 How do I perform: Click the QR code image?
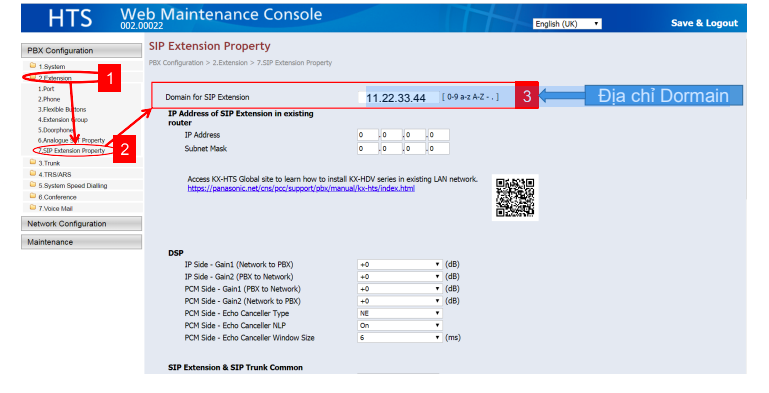pos(515,197)
